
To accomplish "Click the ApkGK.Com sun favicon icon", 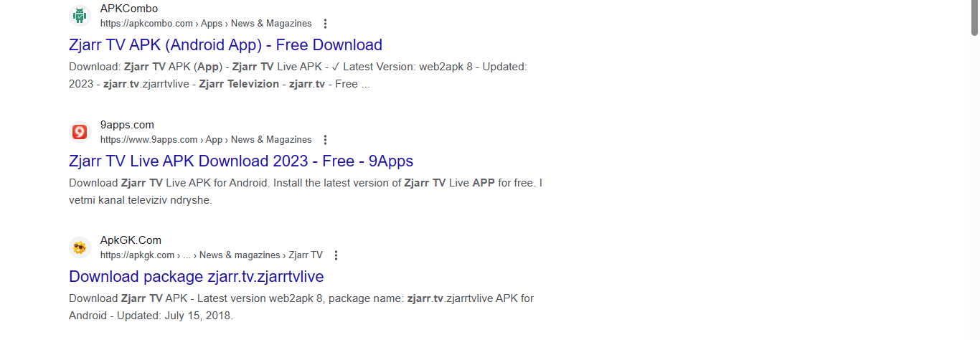I will tap(80, 247).
